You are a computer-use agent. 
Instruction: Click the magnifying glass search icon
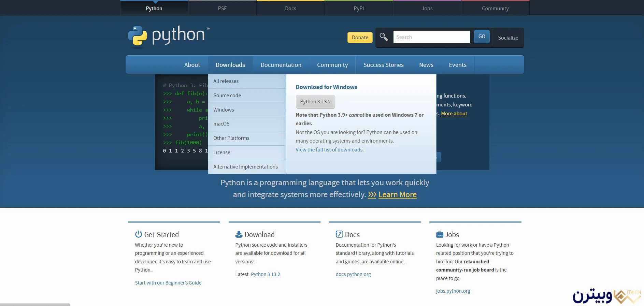(384, 37)
